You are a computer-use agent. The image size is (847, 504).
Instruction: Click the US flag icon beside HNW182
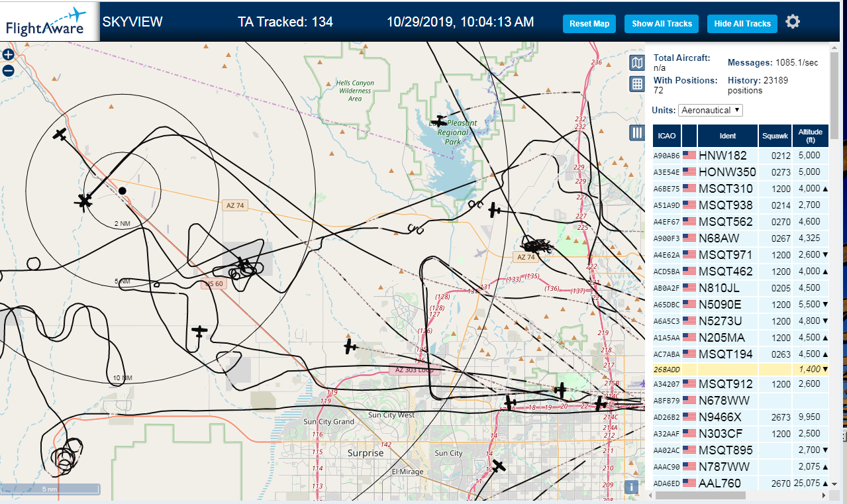(689, 156)
